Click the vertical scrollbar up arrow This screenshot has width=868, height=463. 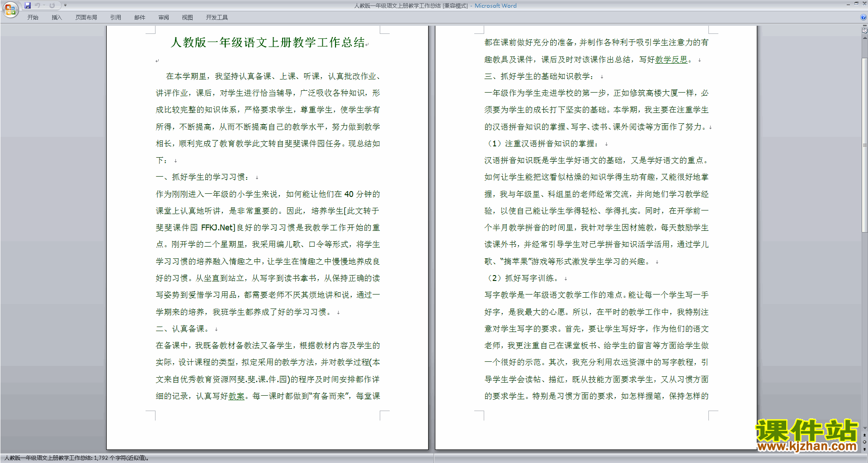click(865, 38)
